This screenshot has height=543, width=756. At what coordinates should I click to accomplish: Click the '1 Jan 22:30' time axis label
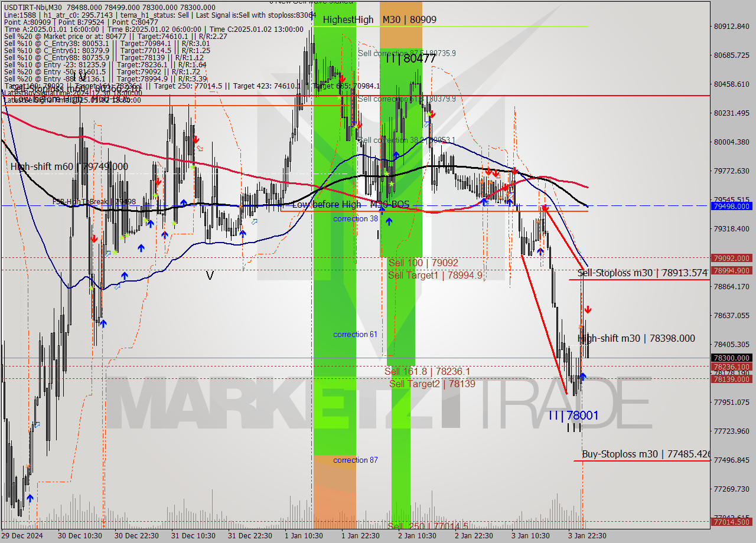(361, 536)
